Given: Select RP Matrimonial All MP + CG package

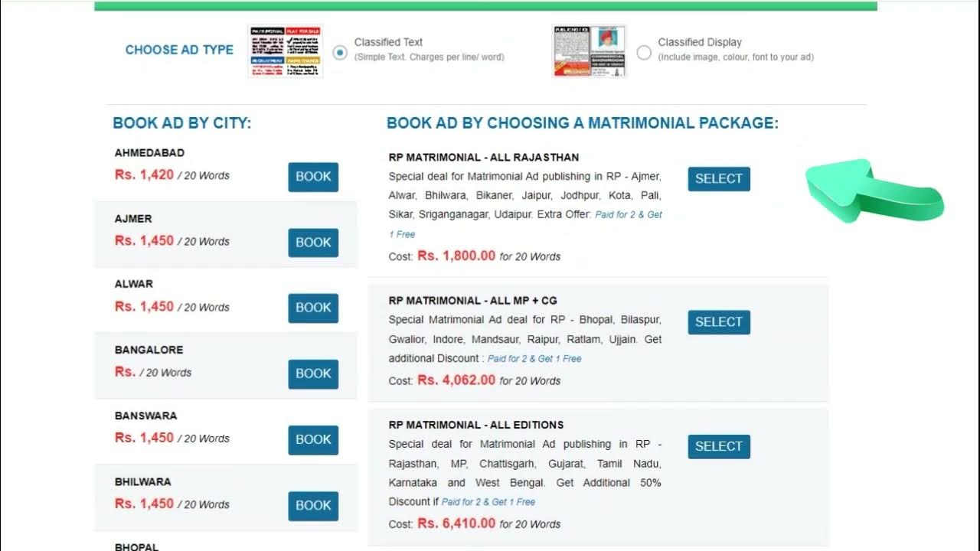Looking at the screenshot, I should tap(718, 322).
